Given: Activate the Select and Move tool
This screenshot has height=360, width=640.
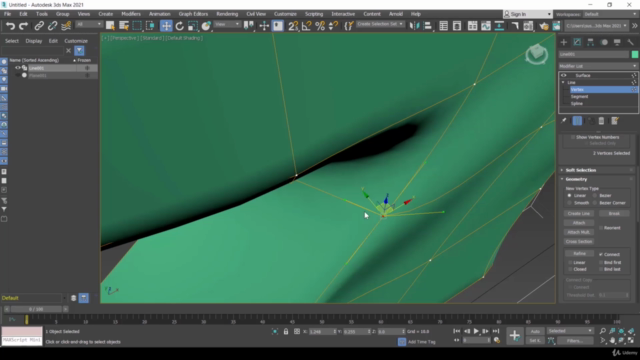Looking at the screenshot, I should (166, 26).
